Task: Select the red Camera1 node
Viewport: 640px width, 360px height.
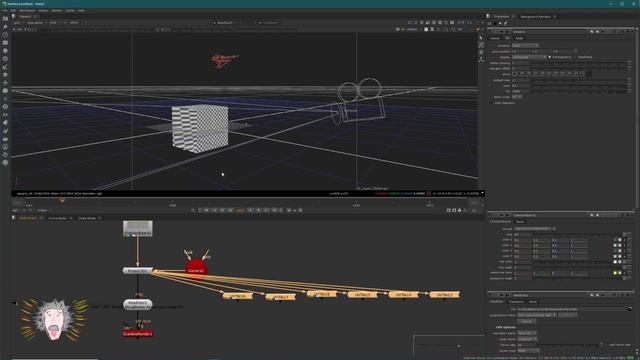Action: click(x=196, y=268)
